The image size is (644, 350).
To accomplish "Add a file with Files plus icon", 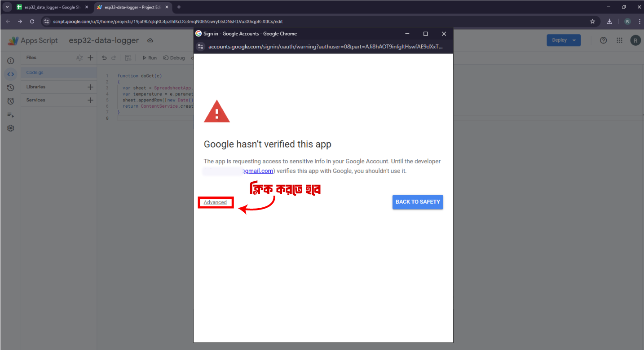I will pos(90,58).
